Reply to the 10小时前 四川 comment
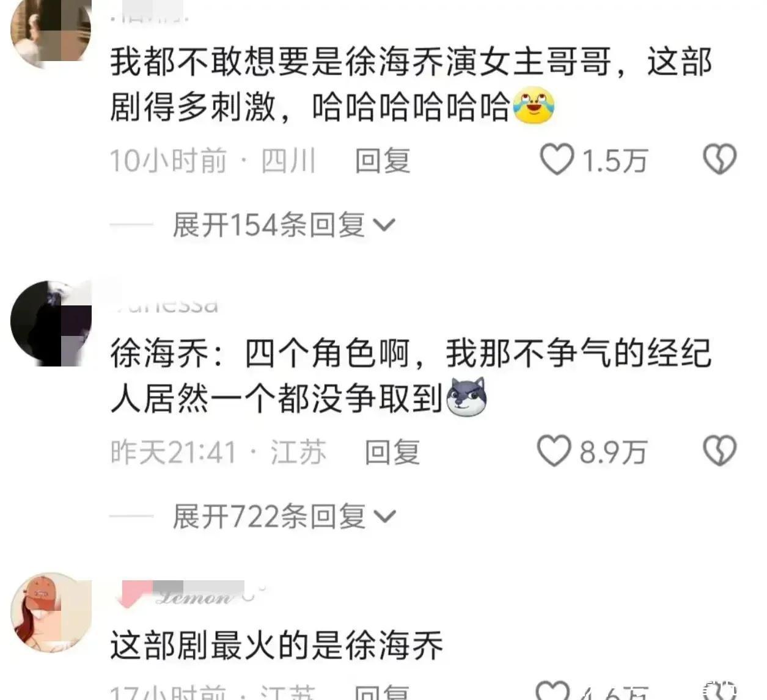767x700 pixels. pos(383,161)
